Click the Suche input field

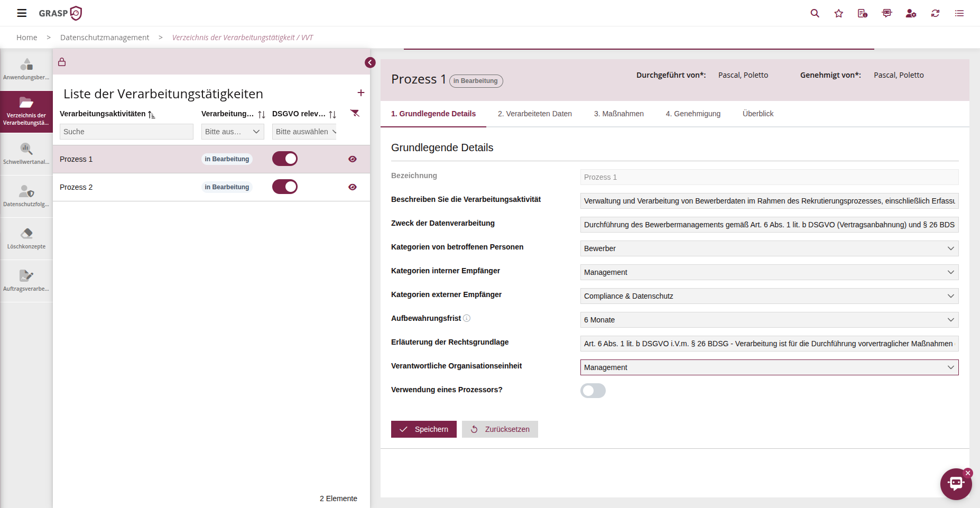126,132
